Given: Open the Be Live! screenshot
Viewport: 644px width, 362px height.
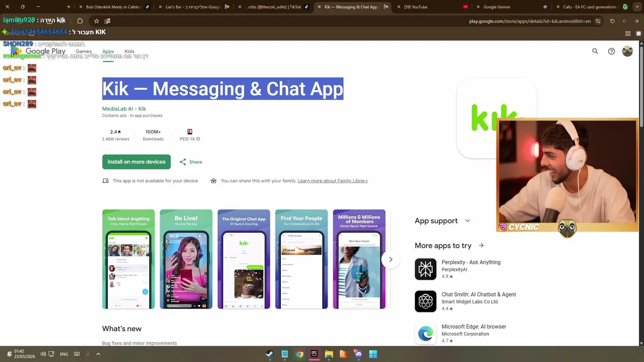Looking at the screenshot, I should tap(186, 259).
